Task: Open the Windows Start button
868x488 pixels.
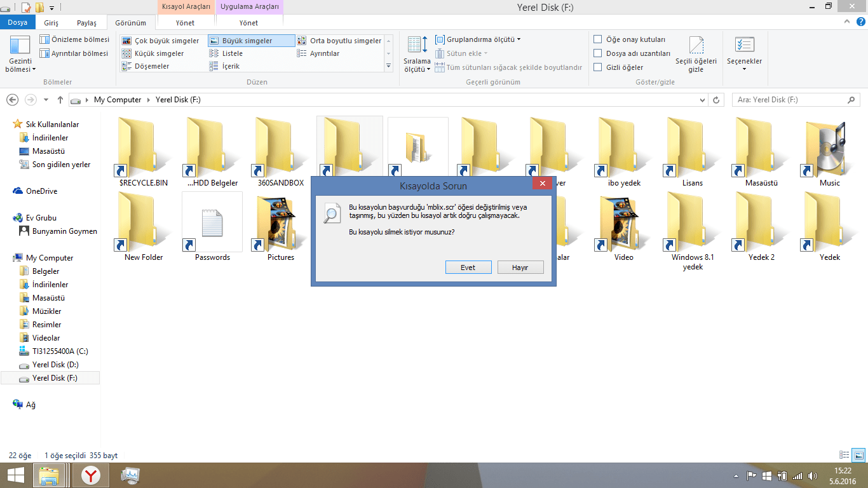Action: [x=15, y=475]
